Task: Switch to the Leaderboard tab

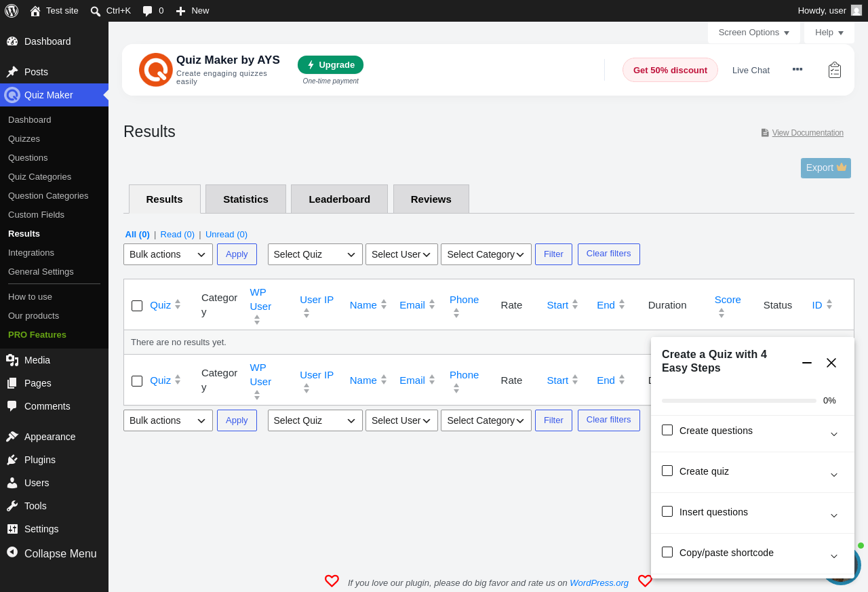Action: tap(339, 199)
